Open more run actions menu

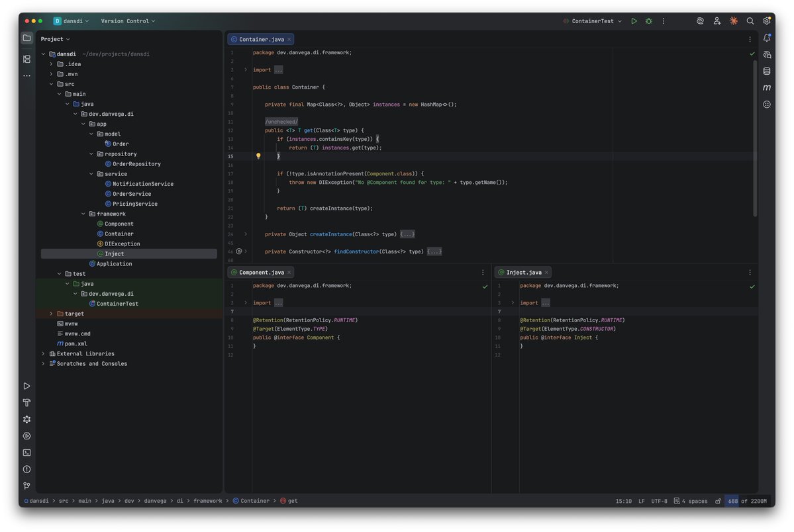click(x=664, y=21)
